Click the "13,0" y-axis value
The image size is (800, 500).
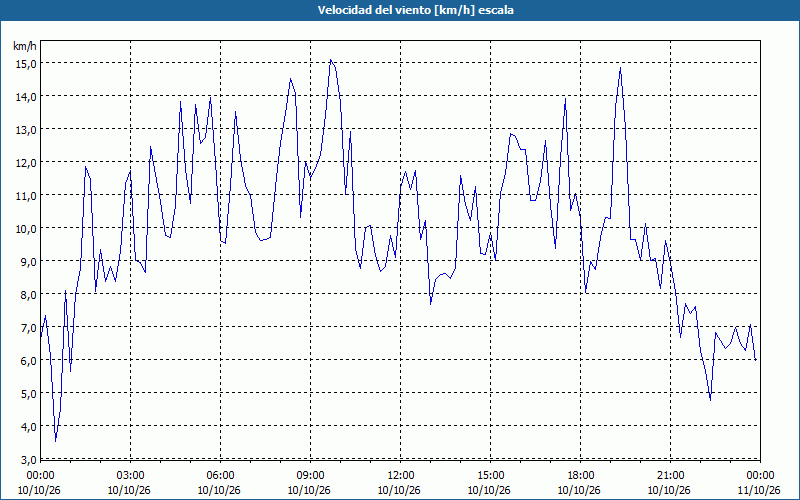27,130
